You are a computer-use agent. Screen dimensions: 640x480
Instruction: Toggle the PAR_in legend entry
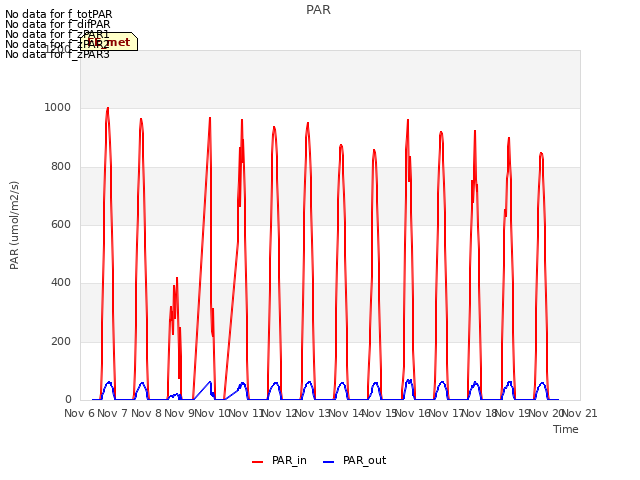280,461
